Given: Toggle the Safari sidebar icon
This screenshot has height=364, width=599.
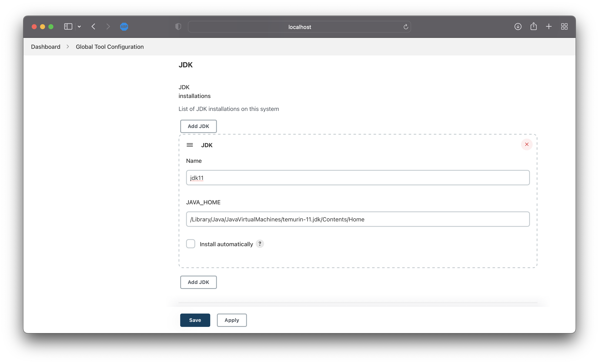Looking at the screenshot, I should 68,26.
